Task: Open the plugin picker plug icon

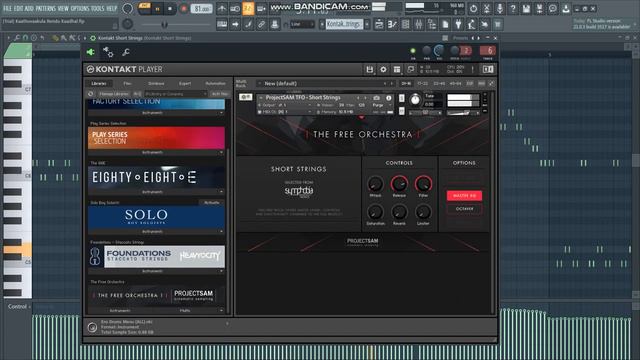Action: [x=458, y=24]
